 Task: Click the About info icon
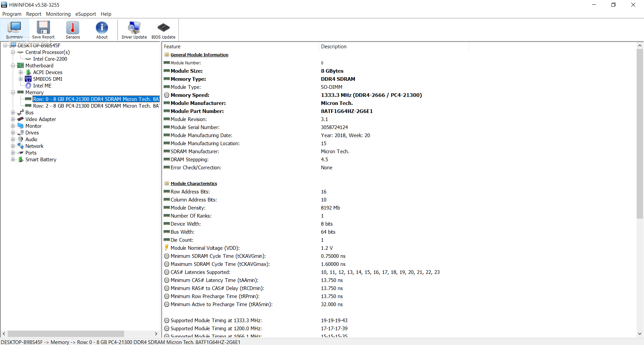coord(102,30)
